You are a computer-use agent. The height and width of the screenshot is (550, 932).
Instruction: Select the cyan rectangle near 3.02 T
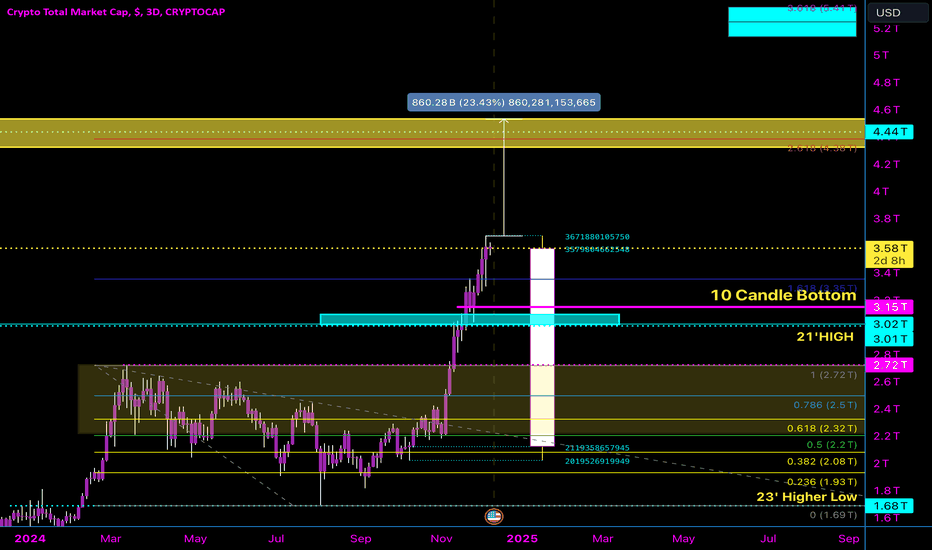click(x=470, y=319)
